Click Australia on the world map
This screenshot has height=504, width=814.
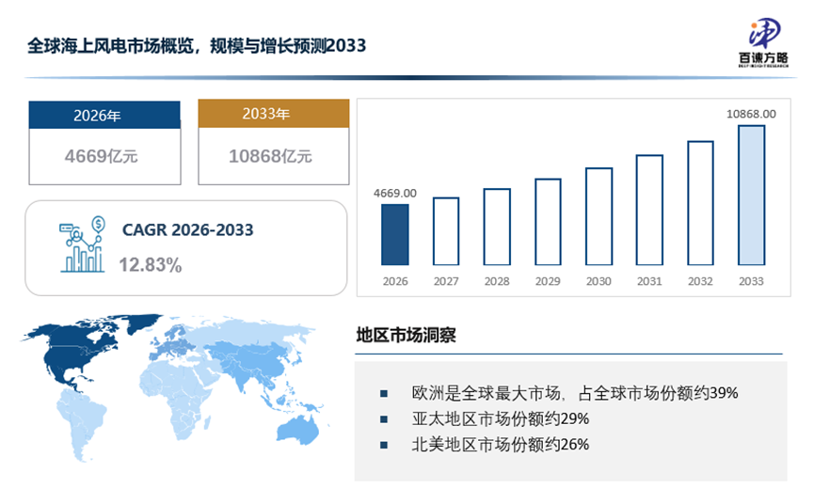coord(297,430)
